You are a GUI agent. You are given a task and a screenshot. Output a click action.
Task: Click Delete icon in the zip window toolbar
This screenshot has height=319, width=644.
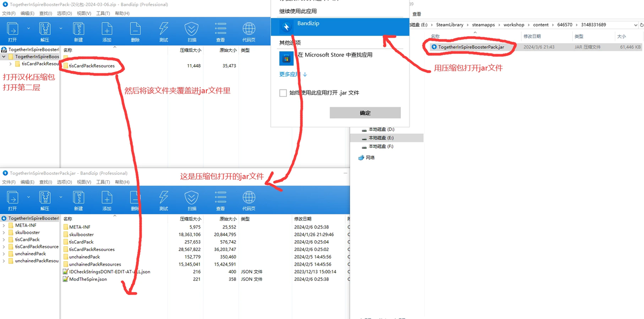(135, 29)
